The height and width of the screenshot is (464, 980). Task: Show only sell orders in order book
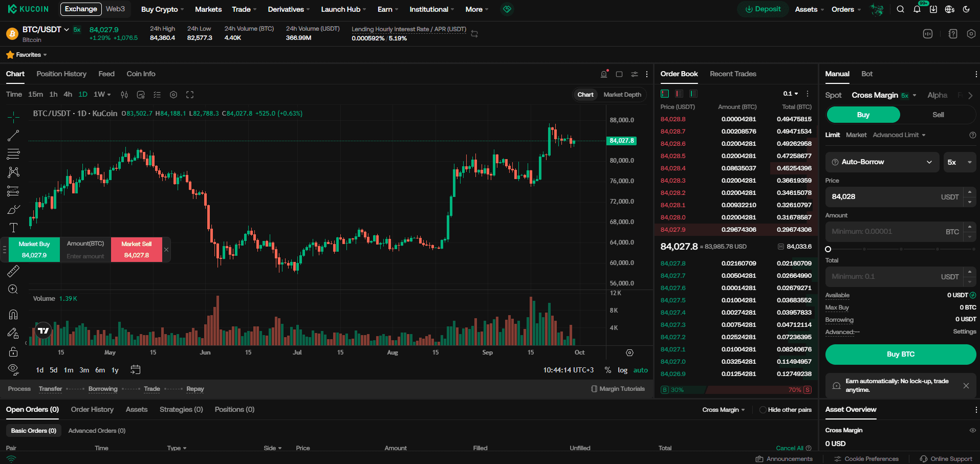tap(679, 94)
